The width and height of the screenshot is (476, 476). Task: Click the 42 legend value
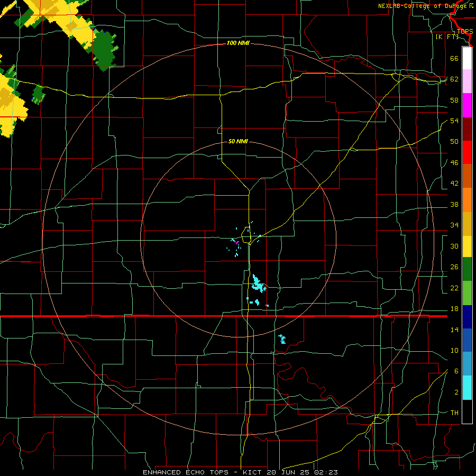[454, 184]
